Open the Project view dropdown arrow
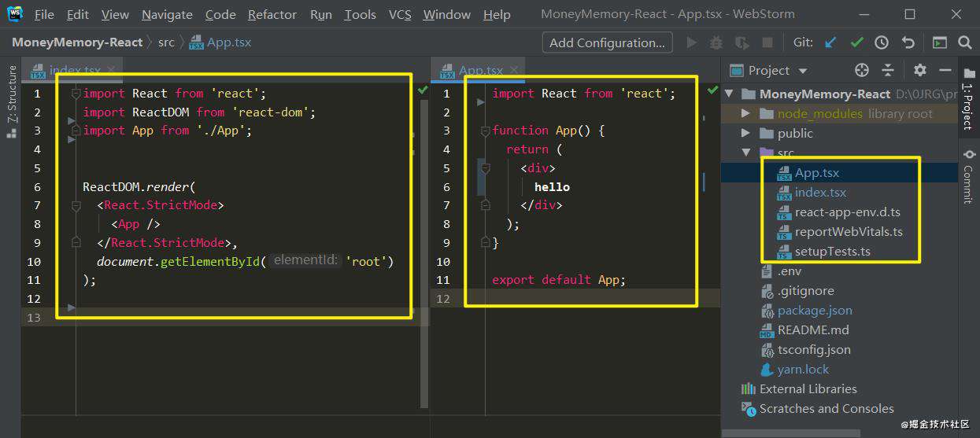Image resolution: width=980 pixels, height=438 pixels. point(803,71)
